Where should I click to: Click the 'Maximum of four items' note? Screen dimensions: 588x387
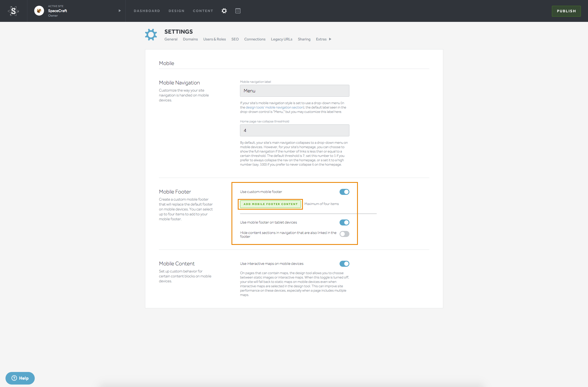coord(321,204)
